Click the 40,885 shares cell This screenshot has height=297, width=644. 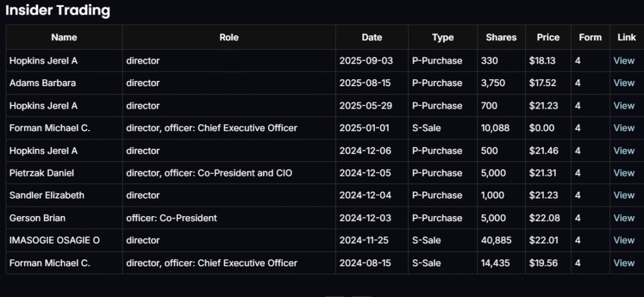pyautogui.click(x=494, y=240)
